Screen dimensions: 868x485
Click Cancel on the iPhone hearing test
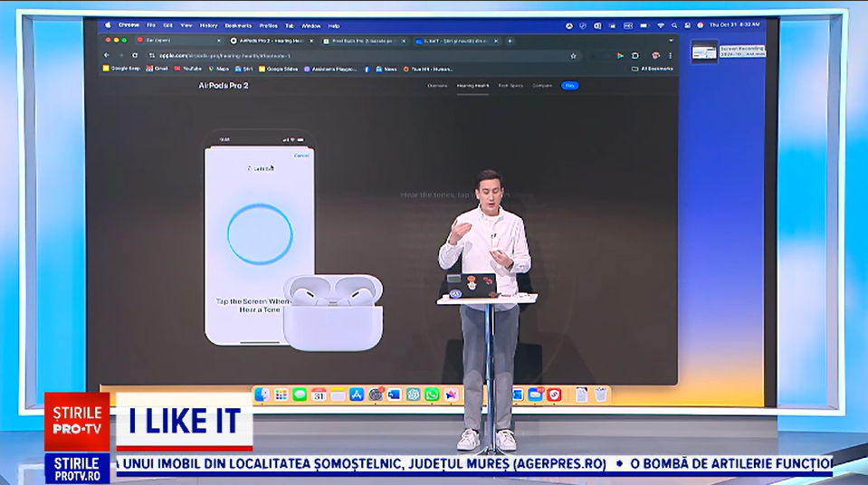click(x=301, y=156)
